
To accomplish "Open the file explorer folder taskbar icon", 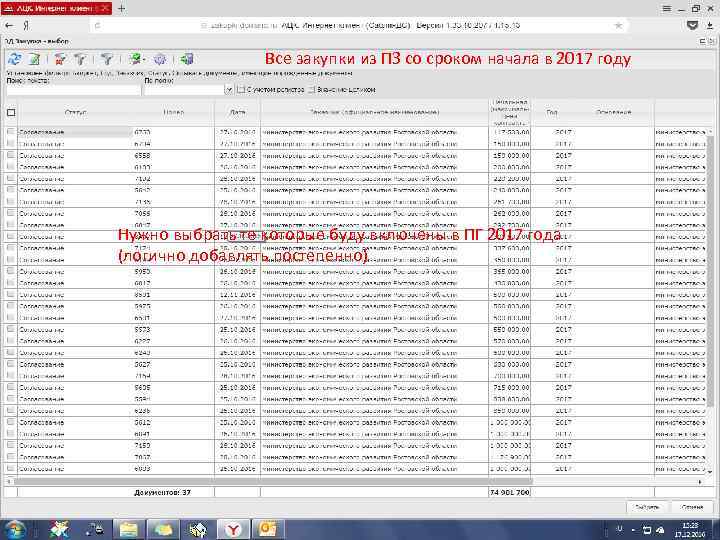I will (x=129, y=529).
